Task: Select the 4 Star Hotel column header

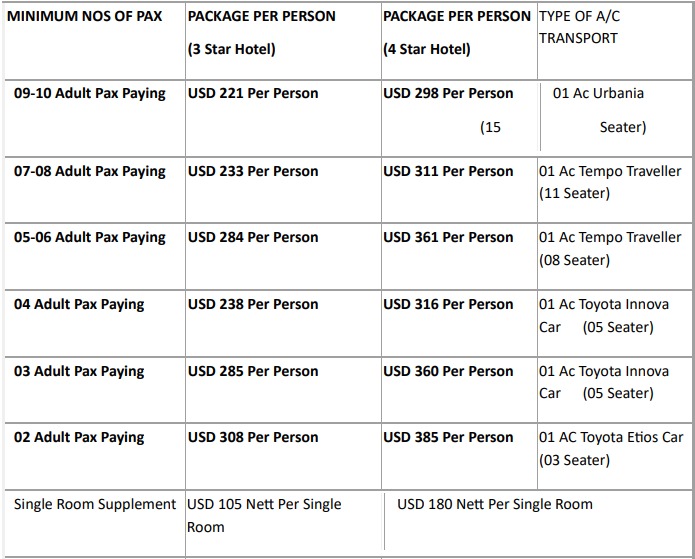Action: point(456,32)
